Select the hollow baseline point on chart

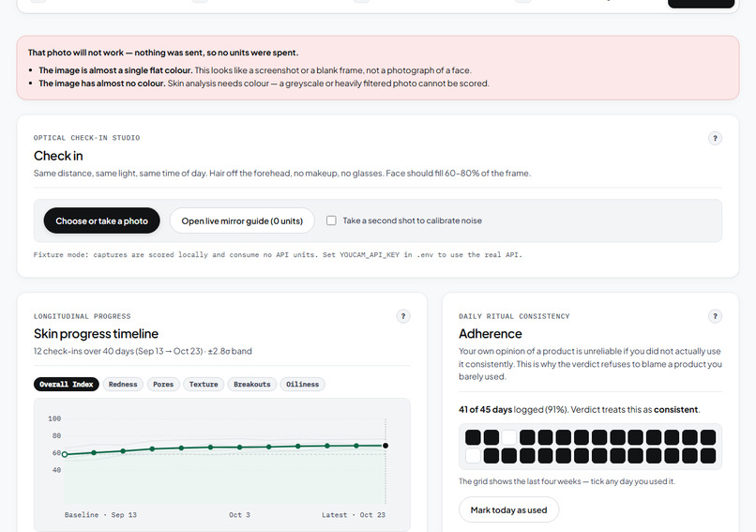click(x=65, y=454)
